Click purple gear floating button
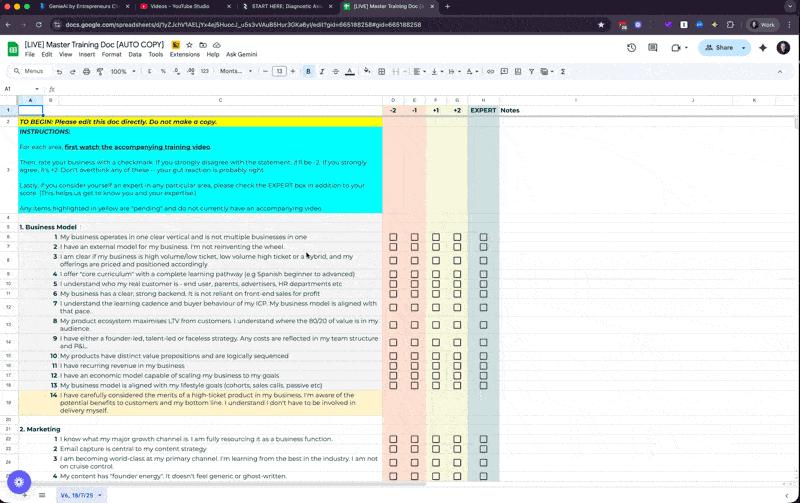The image size is (800, 503). click(x=19, y=482)
